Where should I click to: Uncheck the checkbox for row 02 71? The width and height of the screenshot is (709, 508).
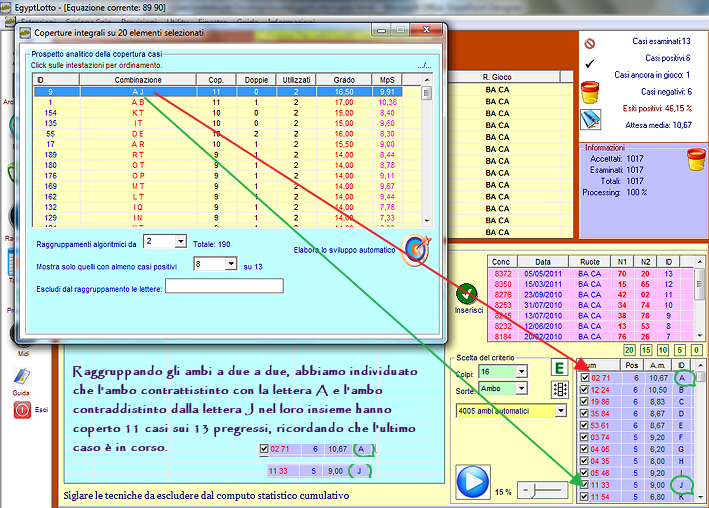[585, 378]
